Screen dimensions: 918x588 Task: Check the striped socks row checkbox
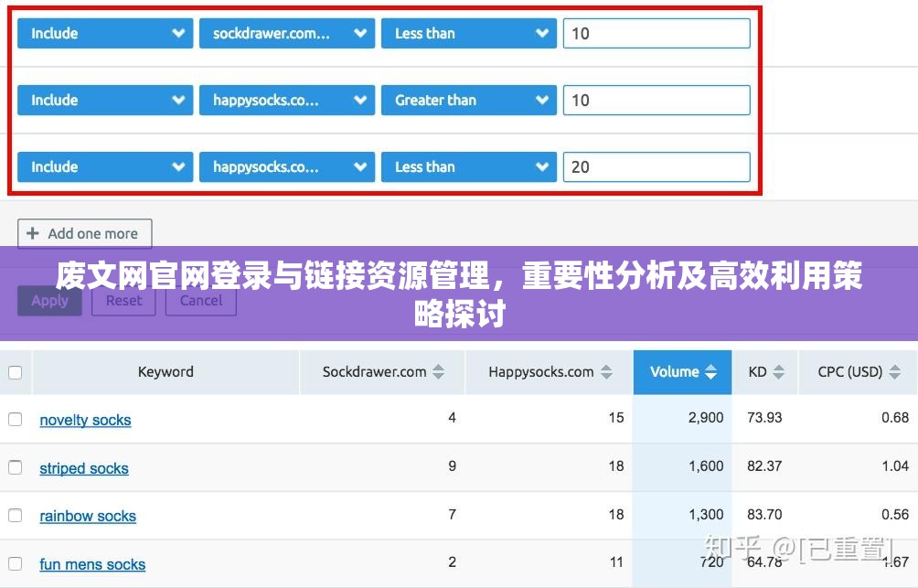point(15,466)
